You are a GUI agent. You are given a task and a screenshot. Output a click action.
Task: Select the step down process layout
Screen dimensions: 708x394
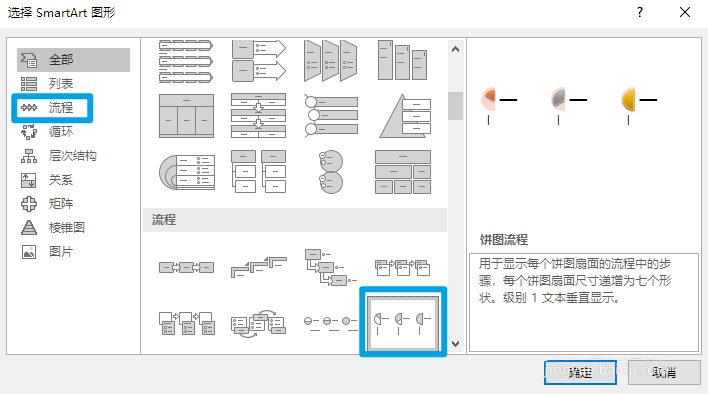click(x=331, y=267)
